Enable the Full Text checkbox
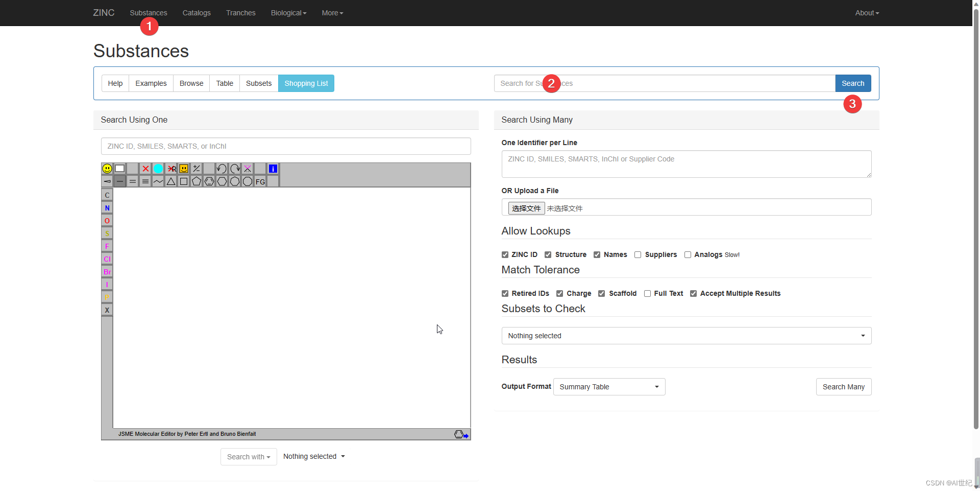Screen dimensions: 980x491 tap(647, 293)
